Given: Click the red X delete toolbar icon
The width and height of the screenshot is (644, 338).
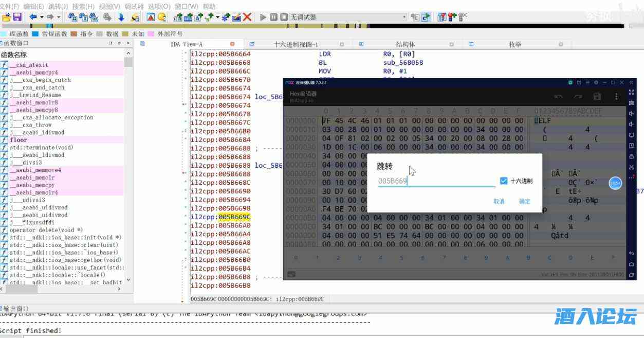Looking at the screenshot, I should coord(247,17).
